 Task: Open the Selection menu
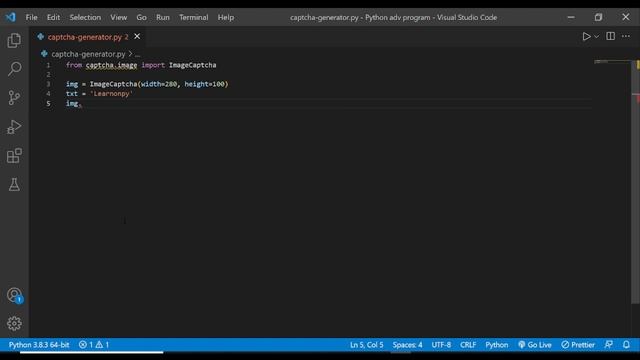(x=85, y=17)
